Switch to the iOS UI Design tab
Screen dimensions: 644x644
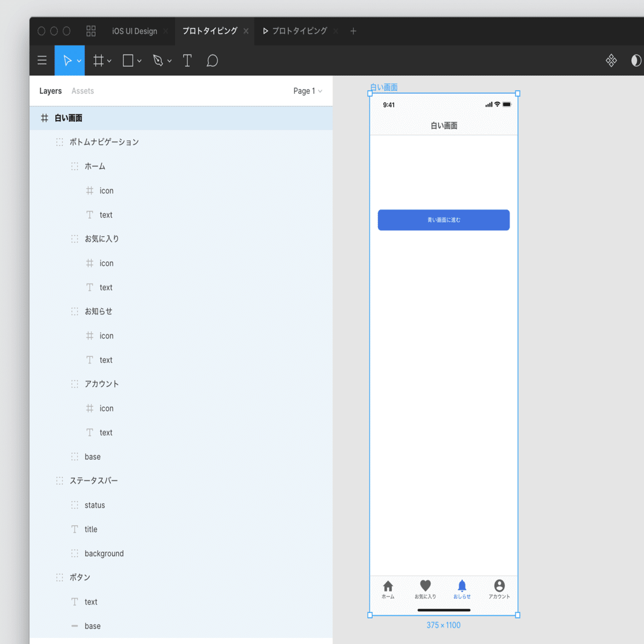point(134,32)
